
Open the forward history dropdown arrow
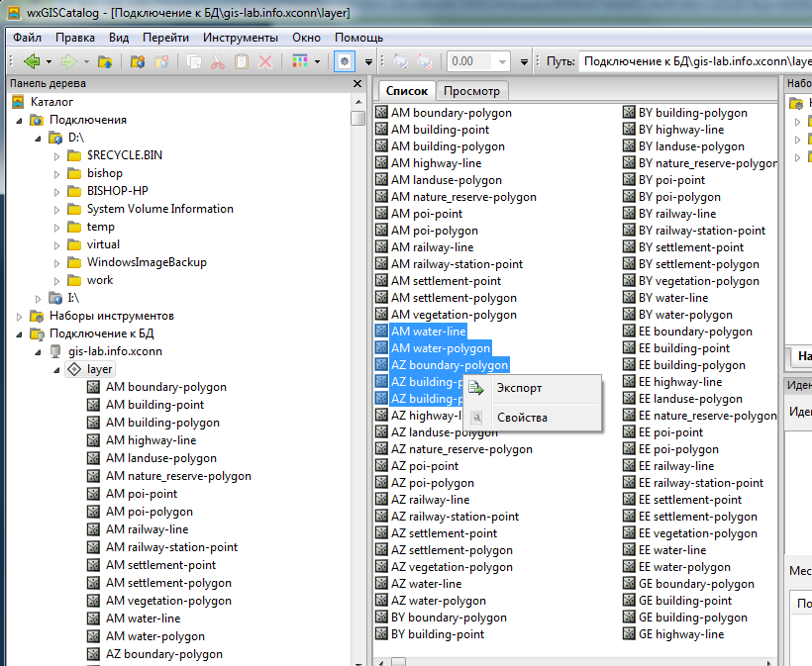tap(86, 62)
